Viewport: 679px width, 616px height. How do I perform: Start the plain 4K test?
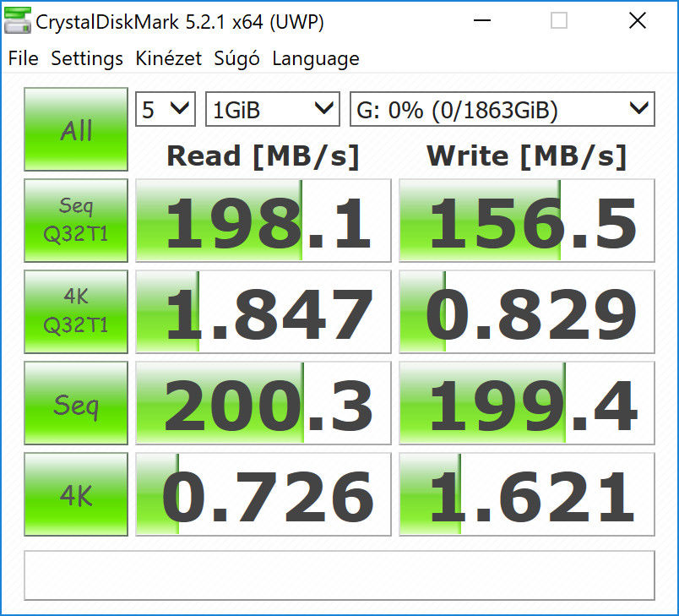coord(76,494)
